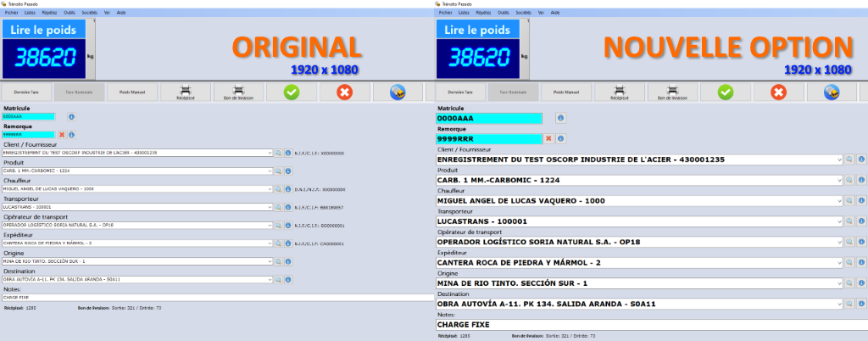
Task: Open Matricule info icon in ORIGINAL window
Action: pyautogui.click(x=71, y=117)
